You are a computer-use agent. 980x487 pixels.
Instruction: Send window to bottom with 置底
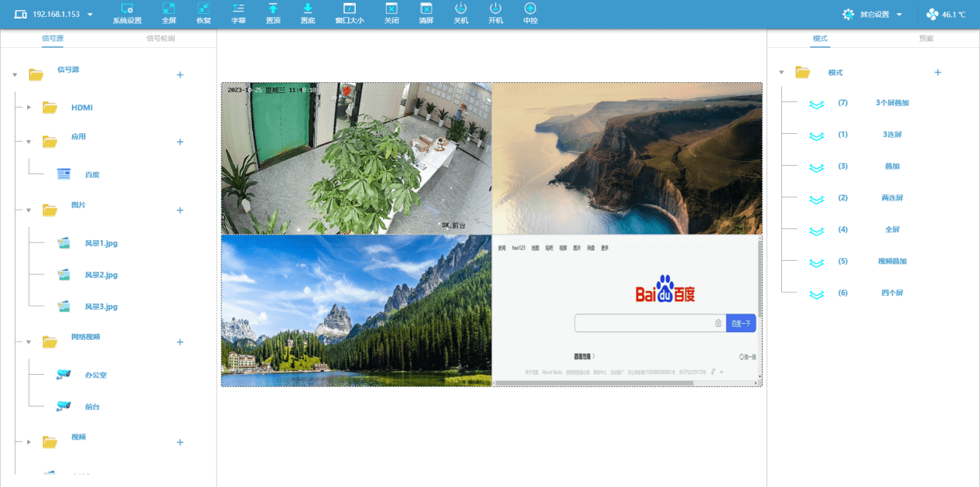308,13
